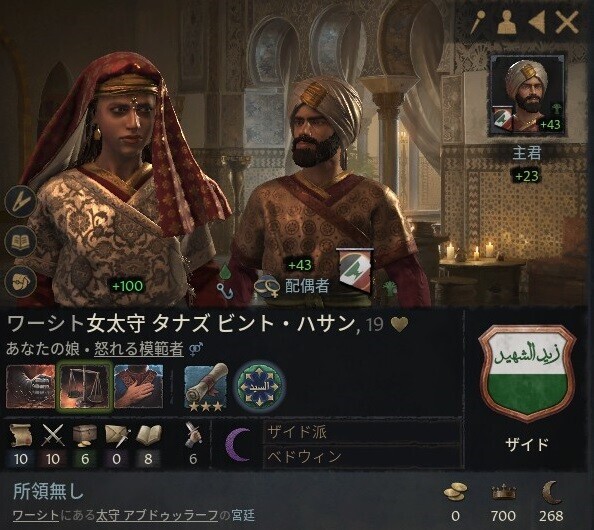Click the pin character window icon

point(479,22)
